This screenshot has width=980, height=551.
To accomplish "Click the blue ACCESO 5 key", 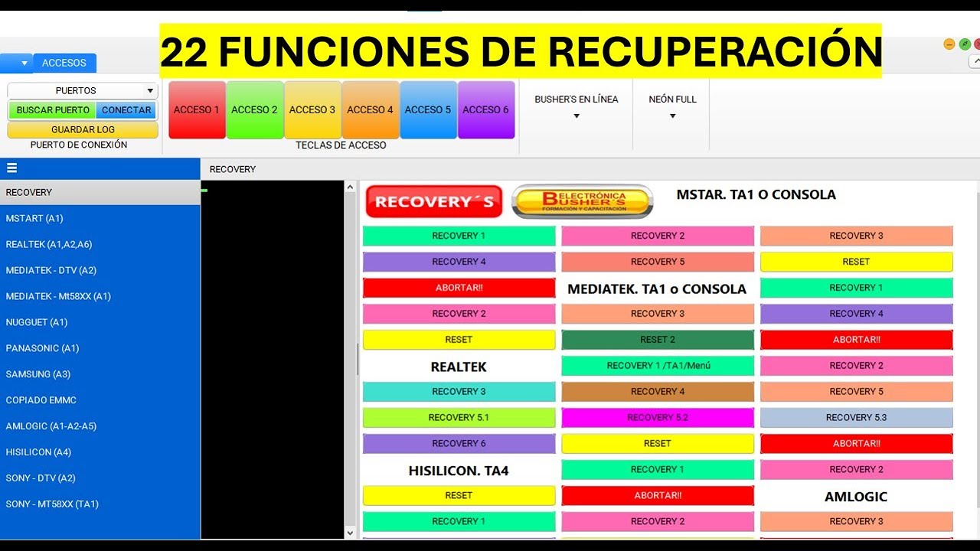I will (x=428, y=110).
